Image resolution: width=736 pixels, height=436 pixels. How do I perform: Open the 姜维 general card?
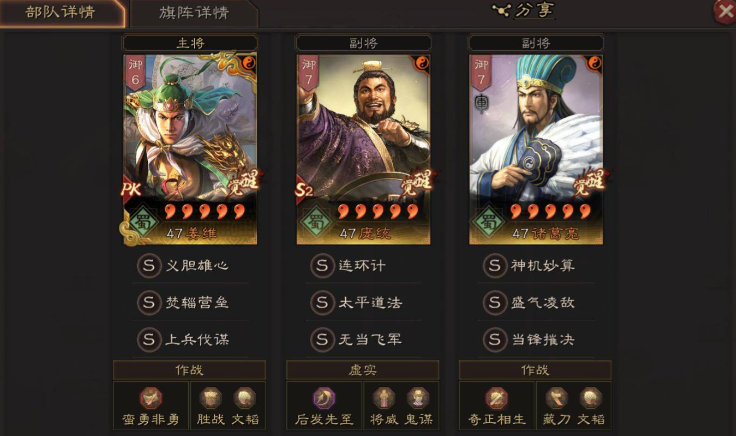pyautogui.click(x=190, y=150)
